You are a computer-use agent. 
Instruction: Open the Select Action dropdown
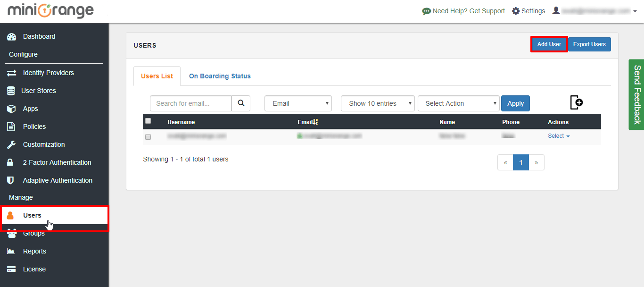click(459, 103)
